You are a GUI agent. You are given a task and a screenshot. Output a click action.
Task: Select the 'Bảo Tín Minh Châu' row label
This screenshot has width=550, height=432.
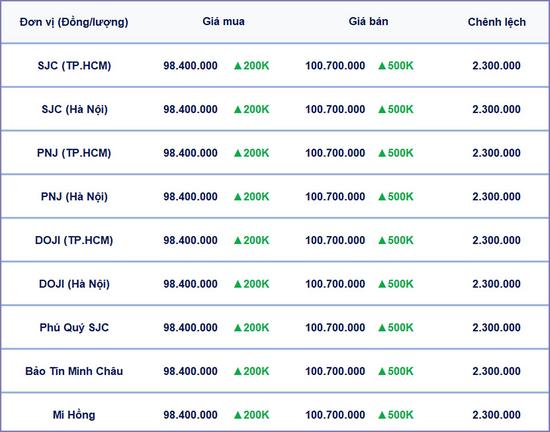pos(74,371)
